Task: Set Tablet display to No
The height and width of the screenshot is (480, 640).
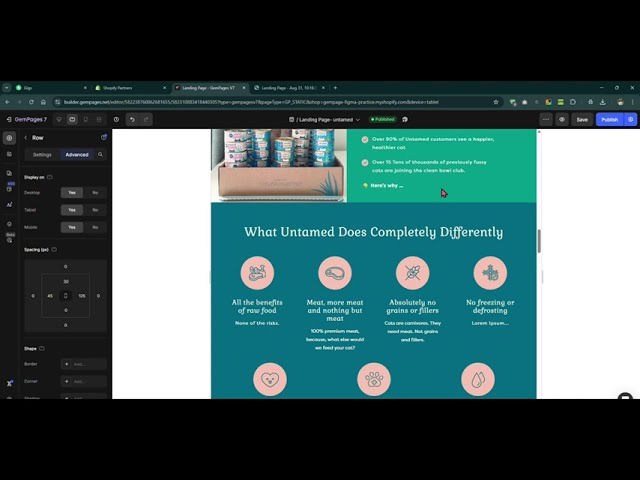Action: 95,210
